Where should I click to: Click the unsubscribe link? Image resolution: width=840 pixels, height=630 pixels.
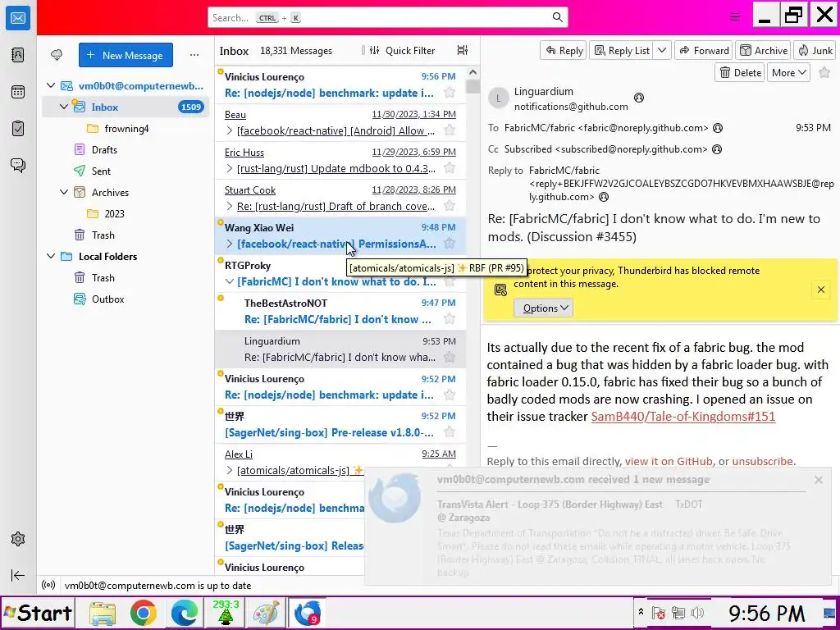point(763,461)
